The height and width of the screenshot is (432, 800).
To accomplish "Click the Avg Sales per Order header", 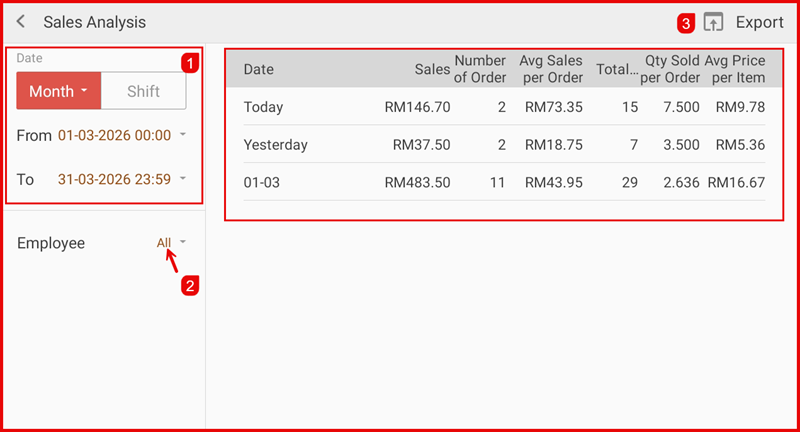I will 550,69.
